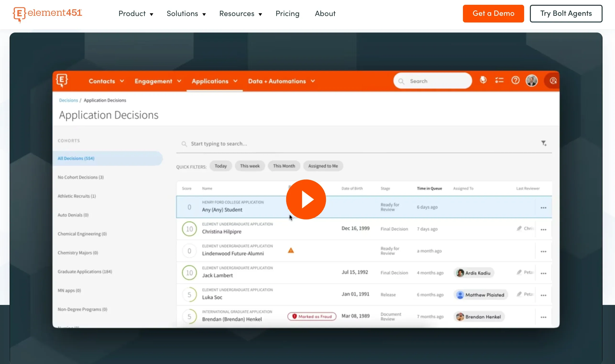Click the Marked as Fraud badge
615x364 pixels.
312,317
